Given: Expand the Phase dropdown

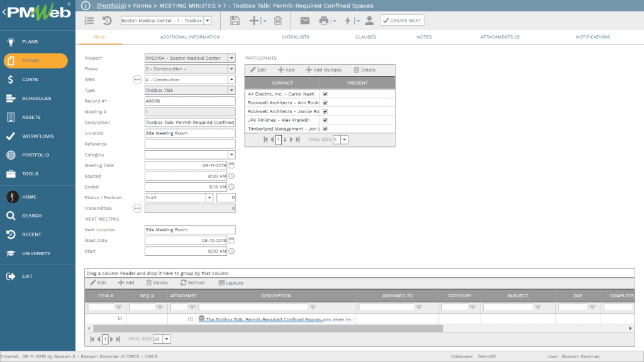Looking at the screenshot, I should click(x=231, y=69).
